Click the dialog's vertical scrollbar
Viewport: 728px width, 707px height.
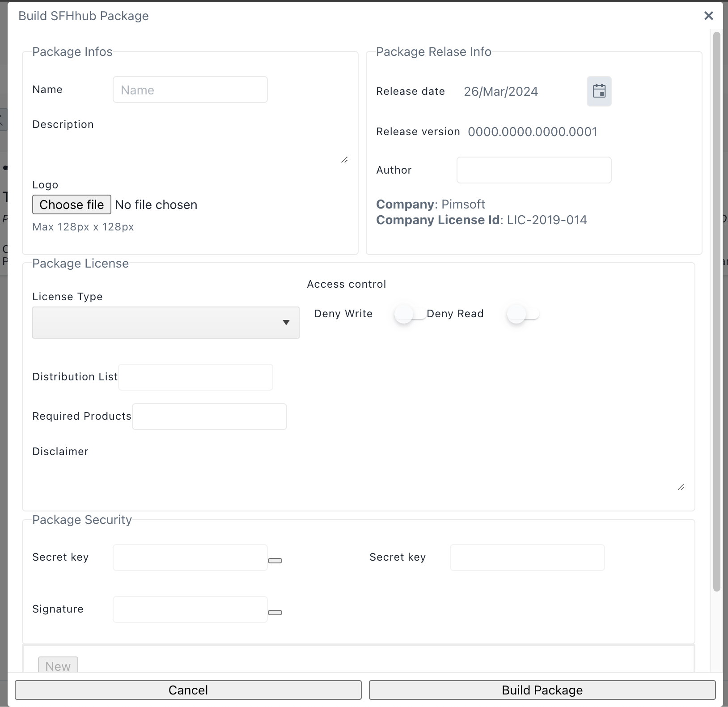point(716,313)
